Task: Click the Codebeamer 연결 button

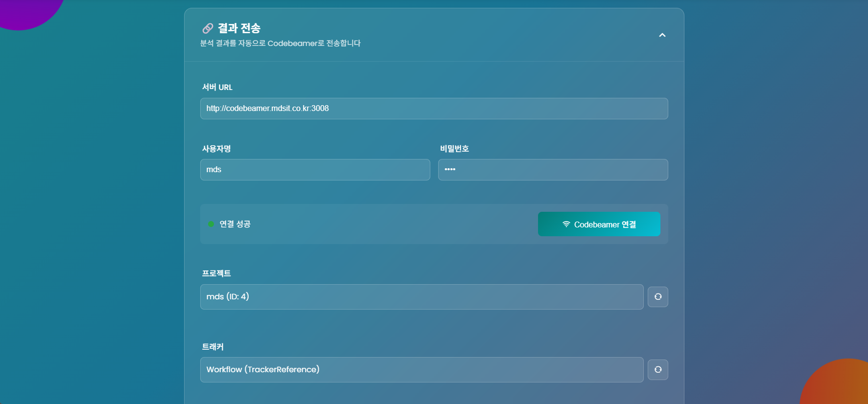Action: point(599,224)
